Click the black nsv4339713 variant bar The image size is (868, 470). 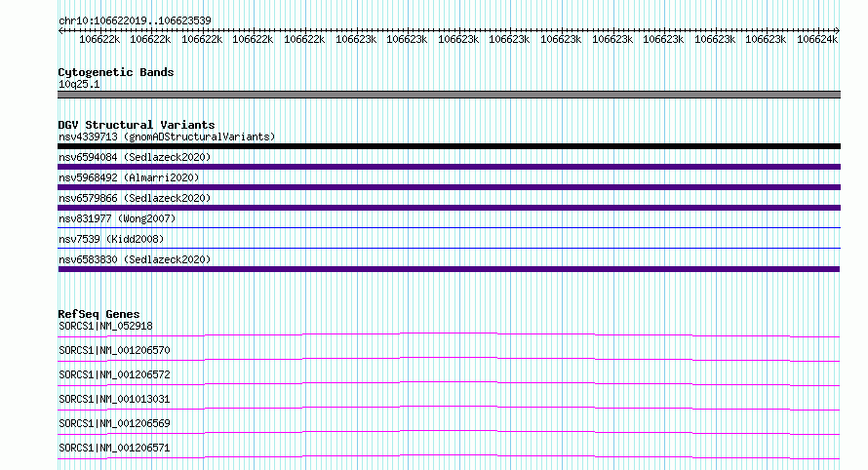(x=449, y=146)
